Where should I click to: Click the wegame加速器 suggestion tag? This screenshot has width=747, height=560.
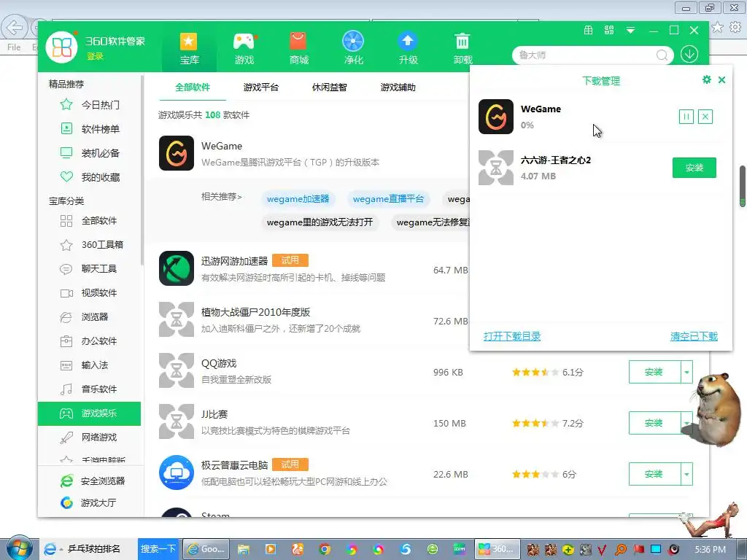tap(298, 199)
